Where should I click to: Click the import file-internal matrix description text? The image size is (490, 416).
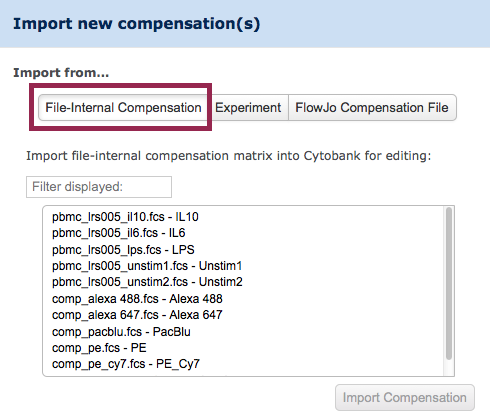tap(229, 156)
